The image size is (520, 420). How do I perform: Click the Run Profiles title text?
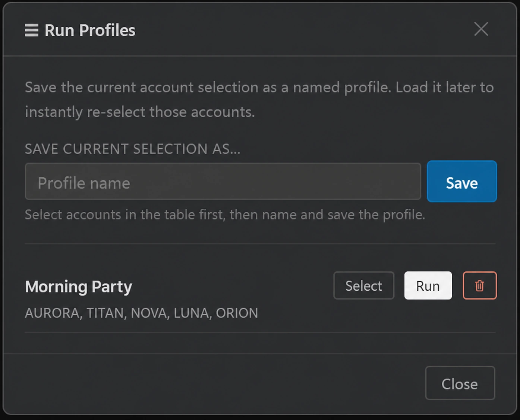click(x=90, y=30)
